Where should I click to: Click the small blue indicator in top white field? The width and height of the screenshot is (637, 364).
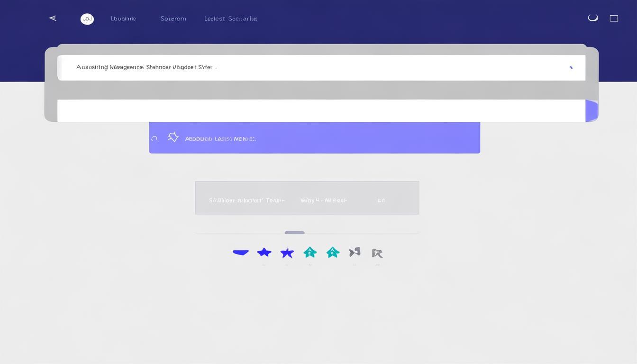[x=571, y=68]
